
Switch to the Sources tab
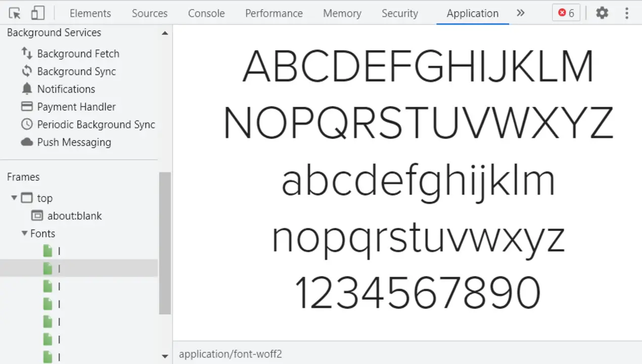point(150,13)
